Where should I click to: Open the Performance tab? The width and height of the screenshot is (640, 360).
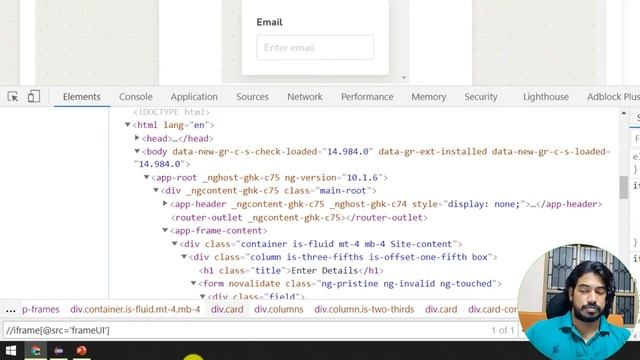click(x=367, y=97)
